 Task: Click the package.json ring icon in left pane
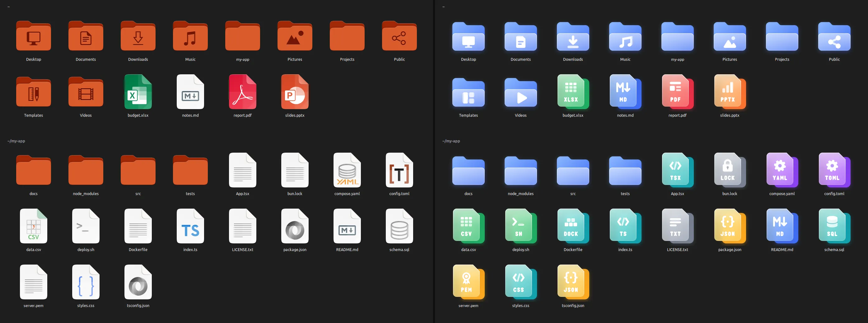pyautogui.click(x=295, y=226)
